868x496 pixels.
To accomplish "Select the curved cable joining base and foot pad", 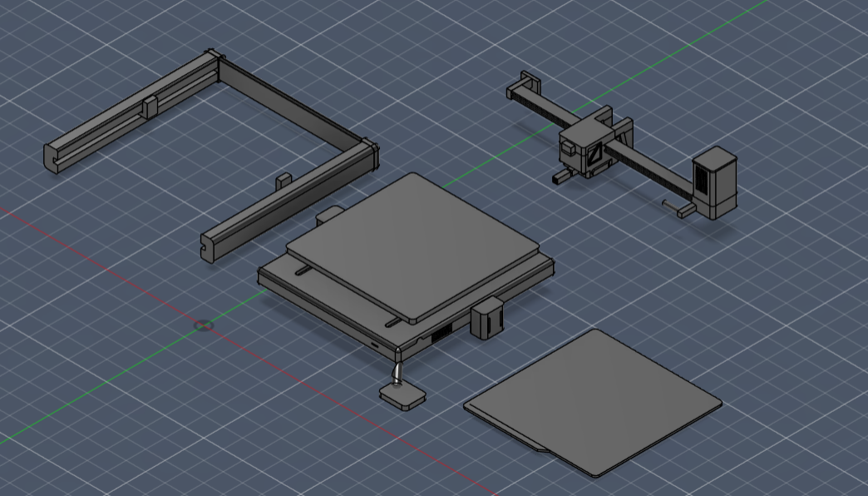I will (397, 373).
